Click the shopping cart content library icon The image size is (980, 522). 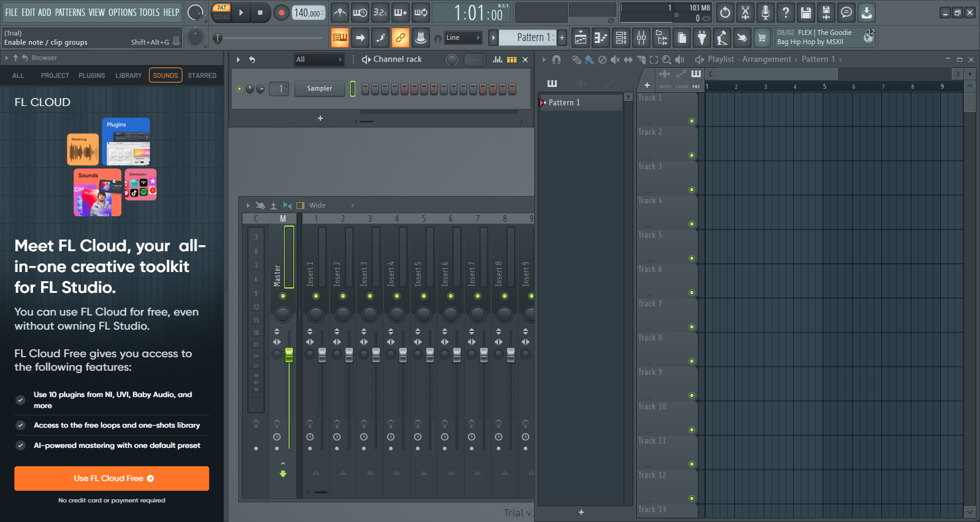click(762, 37)
